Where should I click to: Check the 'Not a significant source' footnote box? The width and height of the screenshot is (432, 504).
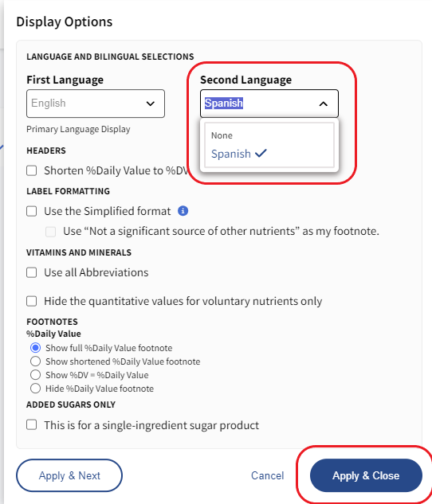(x=50, y=232)
